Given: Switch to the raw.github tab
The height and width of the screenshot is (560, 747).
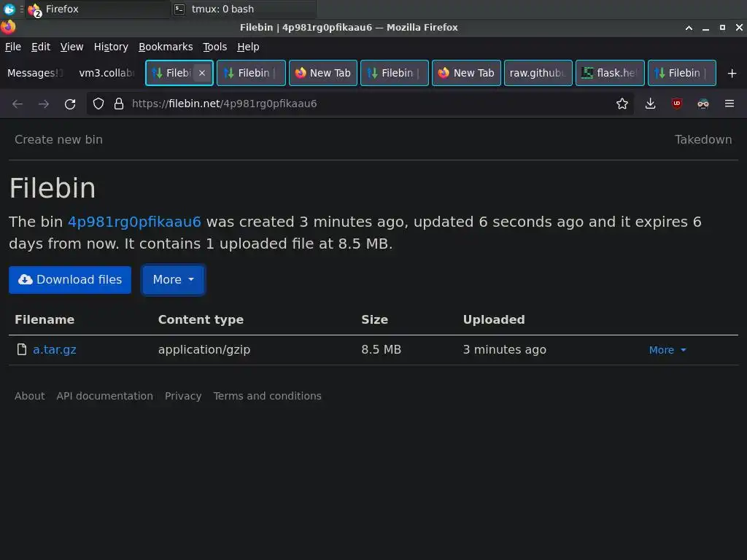Looking at the screenshot, I should (x=538, y=73).
